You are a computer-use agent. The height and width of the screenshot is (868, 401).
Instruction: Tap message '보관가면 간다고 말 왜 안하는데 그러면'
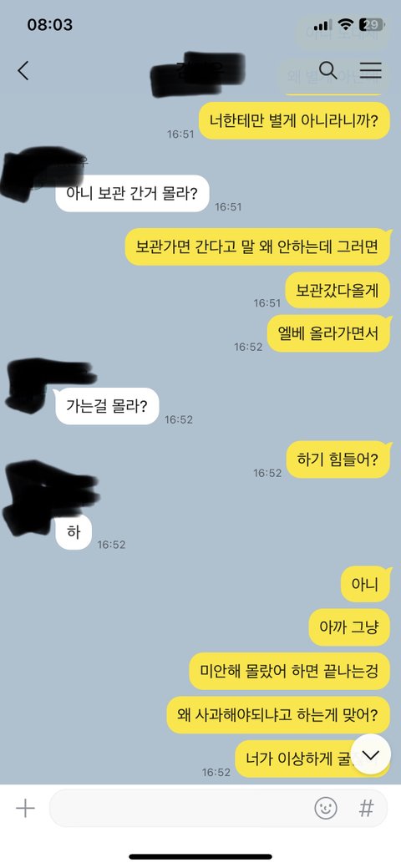click(257, 246)
